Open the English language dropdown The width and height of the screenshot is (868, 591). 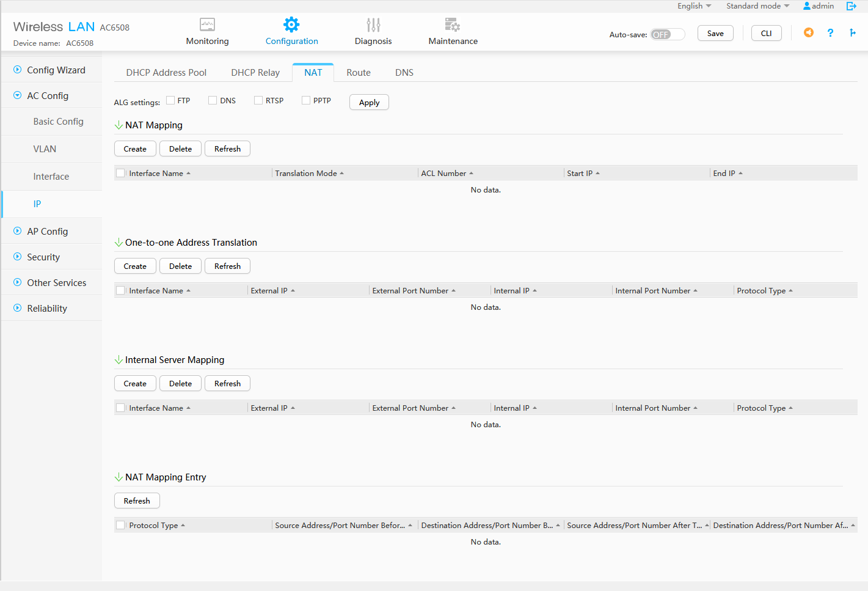[694, 6]
